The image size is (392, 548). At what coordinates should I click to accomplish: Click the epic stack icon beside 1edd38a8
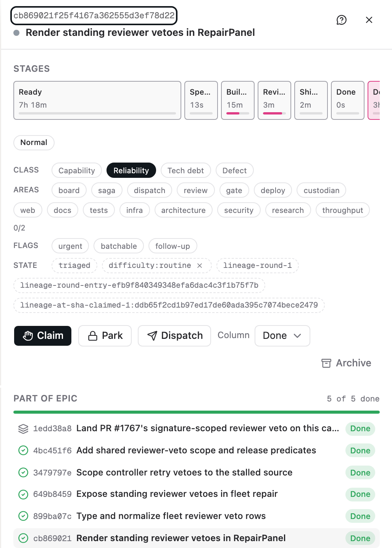click(23, 429)
